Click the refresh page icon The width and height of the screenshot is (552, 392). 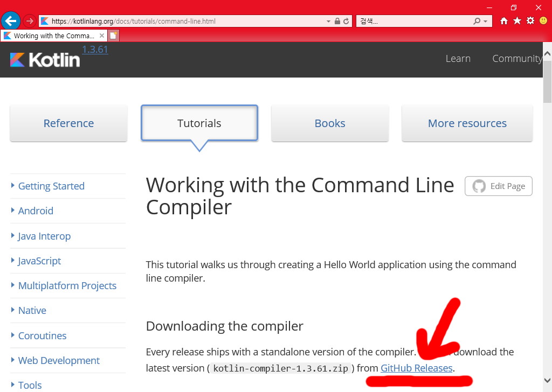click(x=346, y=21)
